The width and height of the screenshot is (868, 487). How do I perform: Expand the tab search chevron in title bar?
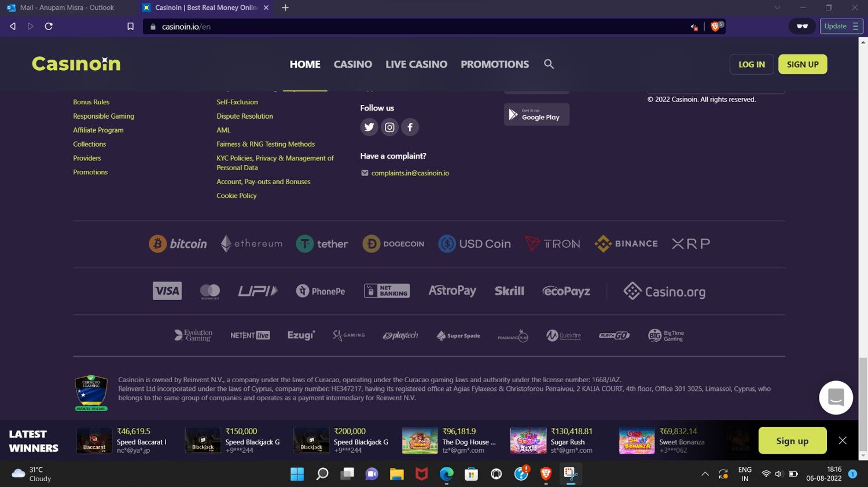coord(777,8)
